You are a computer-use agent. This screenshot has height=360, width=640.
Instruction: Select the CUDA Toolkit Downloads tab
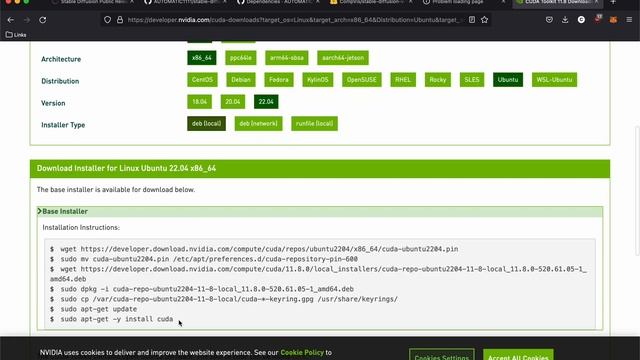click(x=557, y=2)
